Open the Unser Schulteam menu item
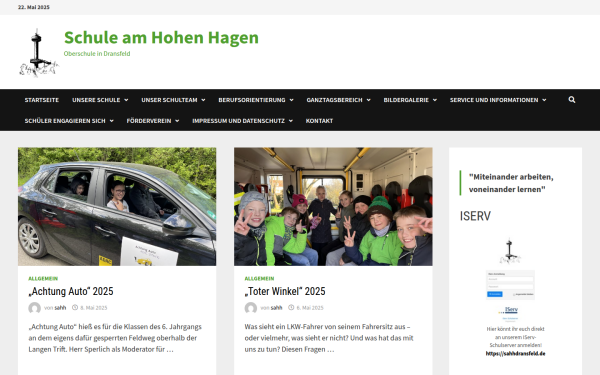Screen dimensions: 600x375 click(x=169, y=100)
